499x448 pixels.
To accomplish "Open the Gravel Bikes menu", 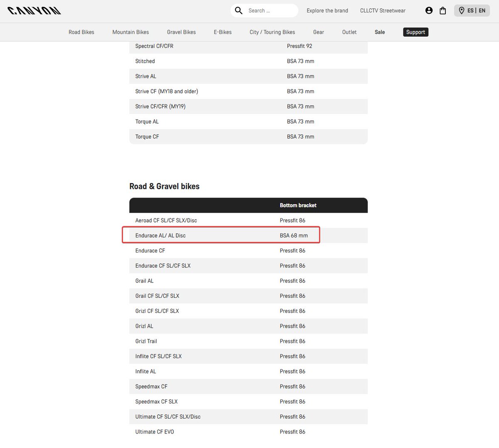I will pos(181,32).
